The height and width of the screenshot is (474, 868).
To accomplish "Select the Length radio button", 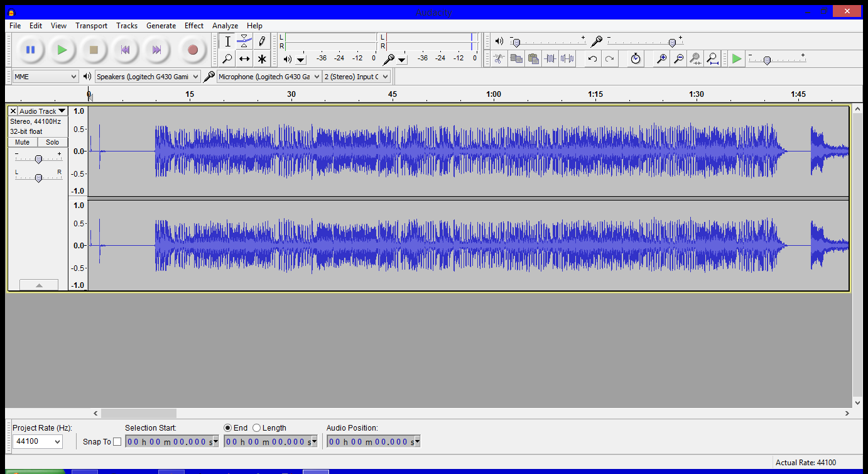I will [x=256, y=428].
